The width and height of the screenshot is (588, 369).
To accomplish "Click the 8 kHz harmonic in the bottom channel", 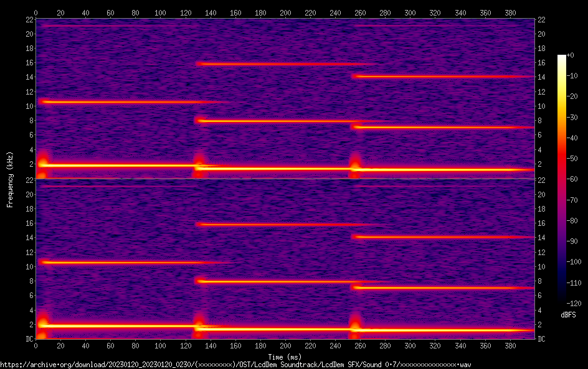I will tap(280, 282).
